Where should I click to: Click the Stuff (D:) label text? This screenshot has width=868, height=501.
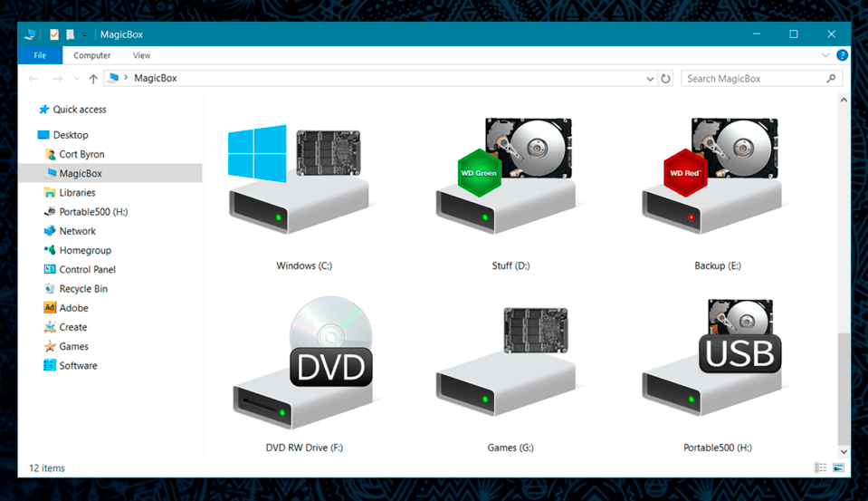[x=511, y=265]
